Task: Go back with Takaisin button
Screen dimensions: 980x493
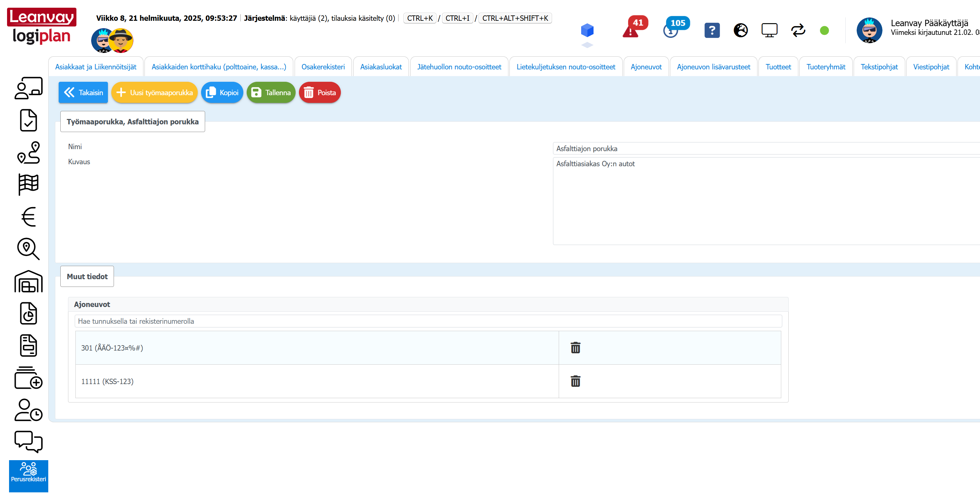Action: (x=83, y=93)
